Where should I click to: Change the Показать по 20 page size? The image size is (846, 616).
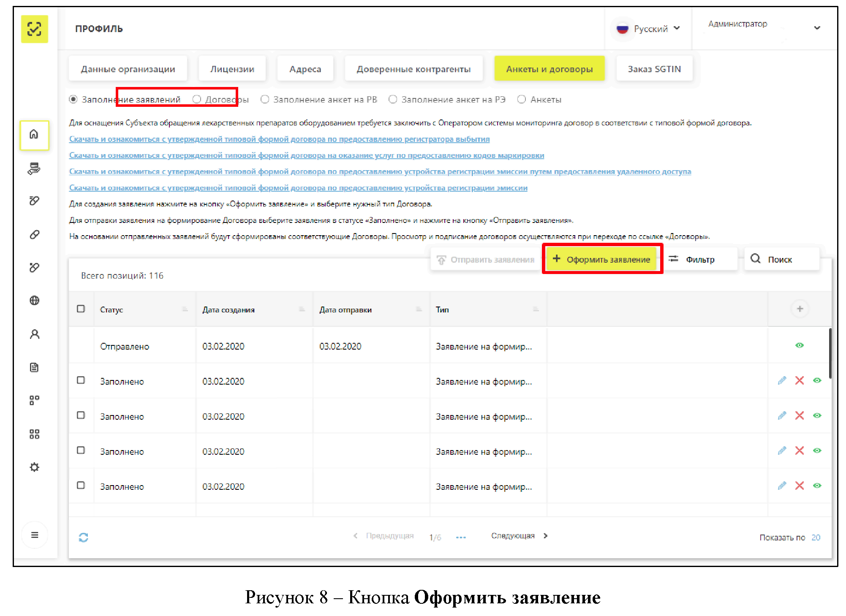tap(815, 537)
